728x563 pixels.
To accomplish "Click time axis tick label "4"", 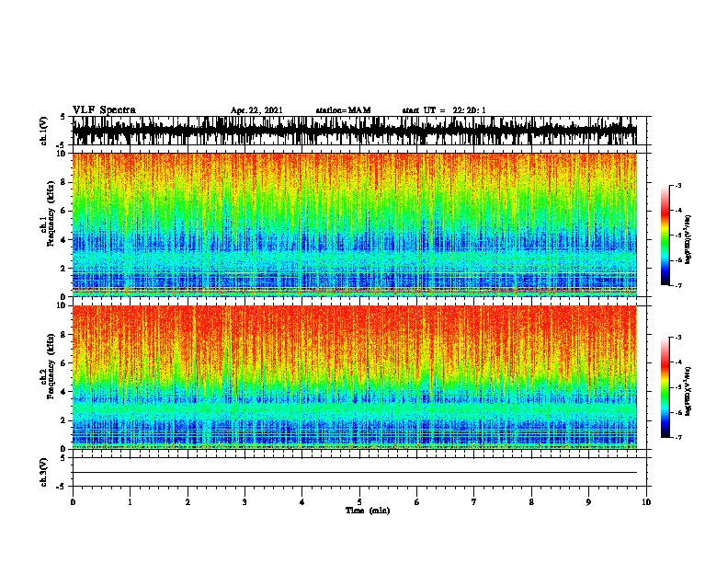I will click(302, 502).
